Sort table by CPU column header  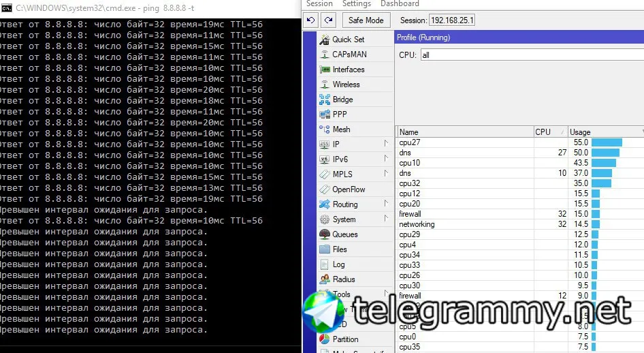click(551, 132)
